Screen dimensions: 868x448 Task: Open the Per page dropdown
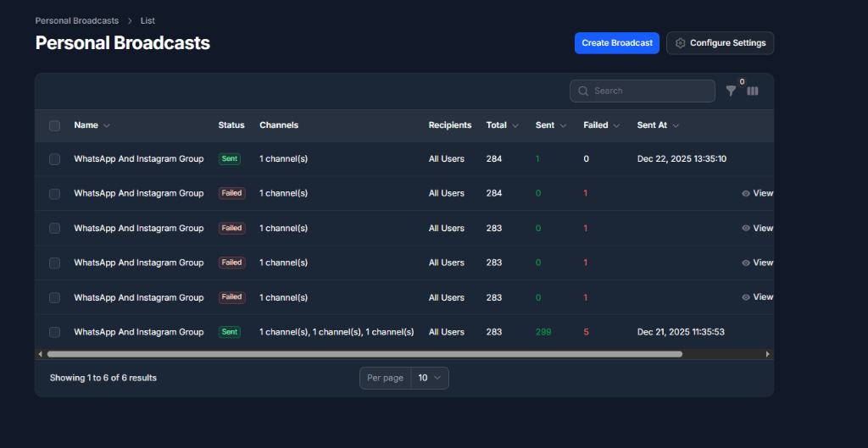click(430, 378)
